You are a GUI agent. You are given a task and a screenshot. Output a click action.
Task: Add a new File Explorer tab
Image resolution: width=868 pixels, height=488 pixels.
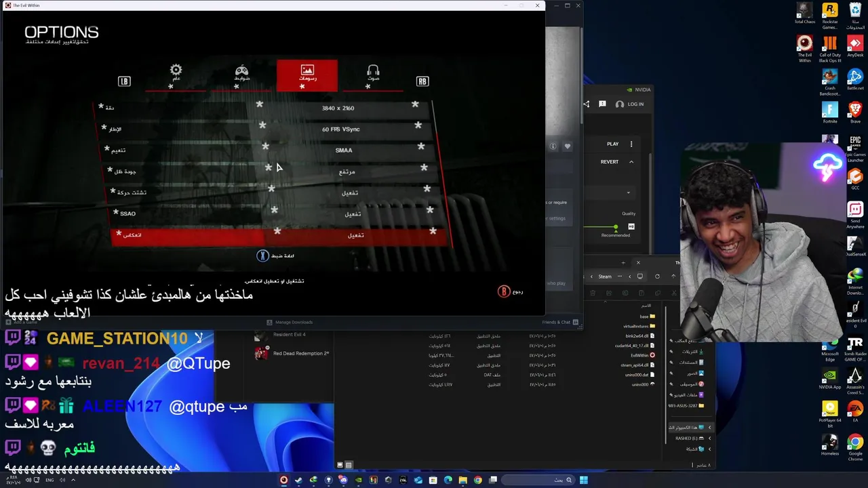pyautogui.click(x=623, y=262)
